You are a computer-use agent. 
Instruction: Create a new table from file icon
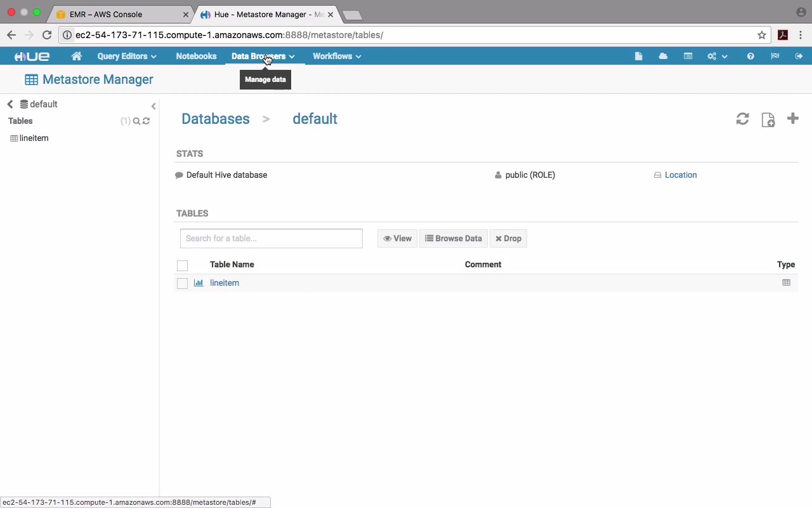pyautogui.click(x=768, y=119)
